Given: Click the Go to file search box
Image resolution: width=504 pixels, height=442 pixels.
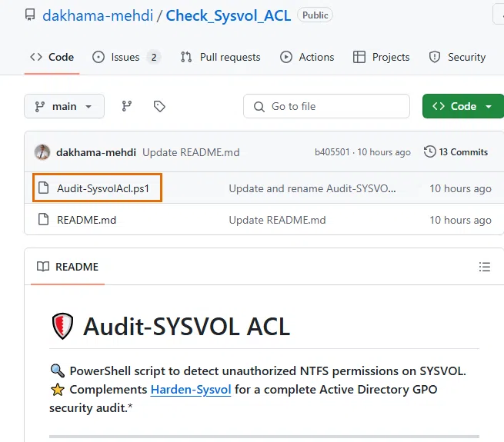Looking at the screenshot, I should (x=326, y=107).
